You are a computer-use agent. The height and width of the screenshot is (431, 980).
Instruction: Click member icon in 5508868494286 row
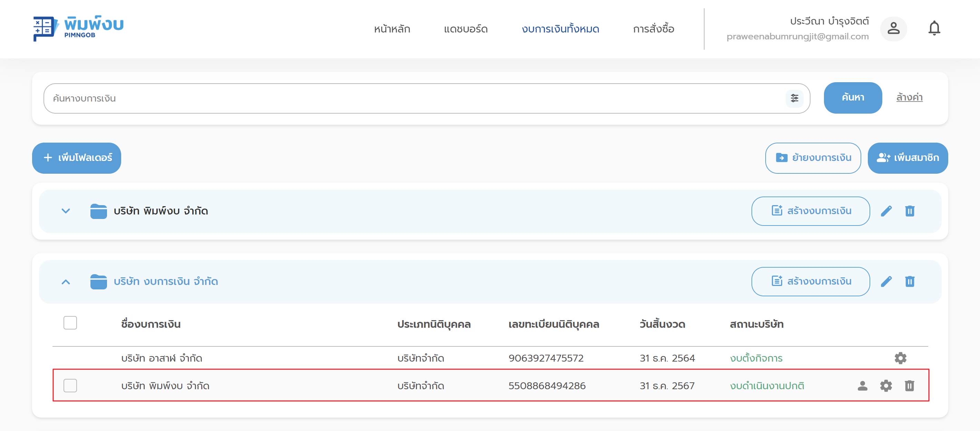tap(862, 386)
